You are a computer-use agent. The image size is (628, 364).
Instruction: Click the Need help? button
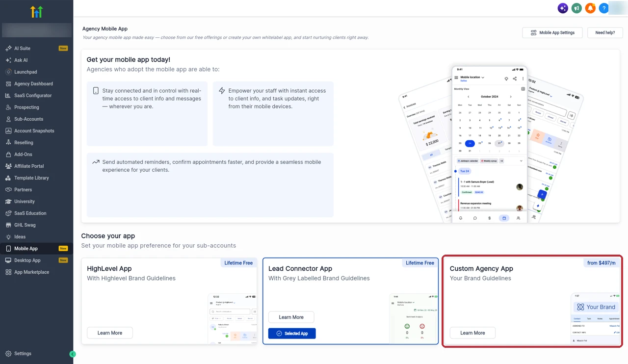(x=605, y=33)
